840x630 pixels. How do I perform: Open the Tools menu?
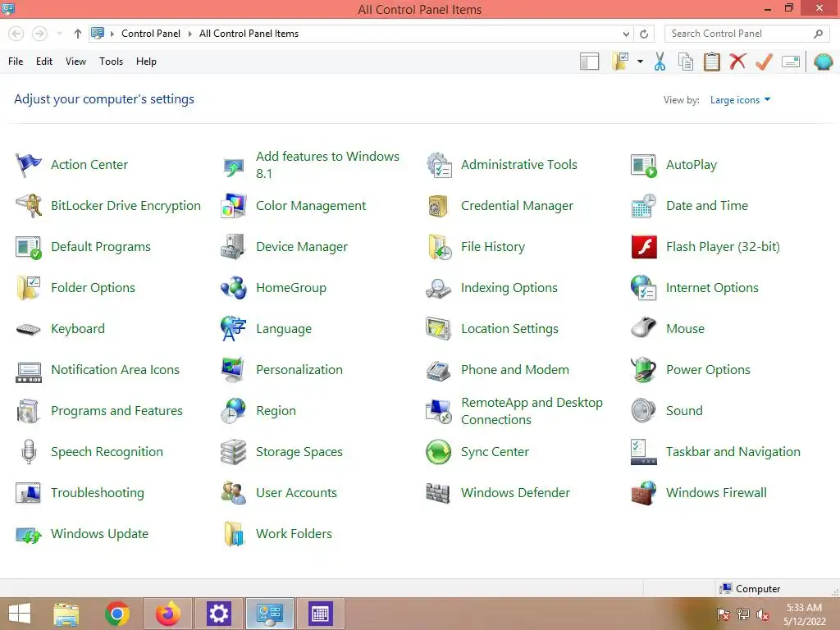[111, 62]
